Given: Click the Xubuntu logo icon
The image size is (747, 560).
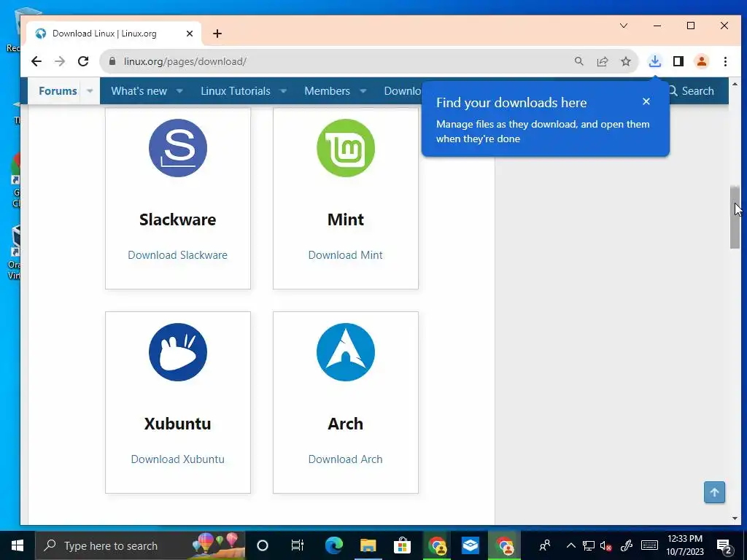Looking at the screenshot, I should (178, 352).
